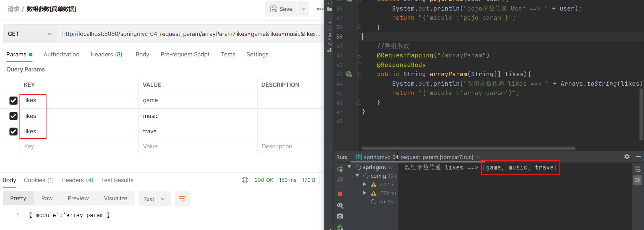Open the response Headers (4) tab
Image resolution: width=644 pixels, height=230 pixels.
[77, 180]
